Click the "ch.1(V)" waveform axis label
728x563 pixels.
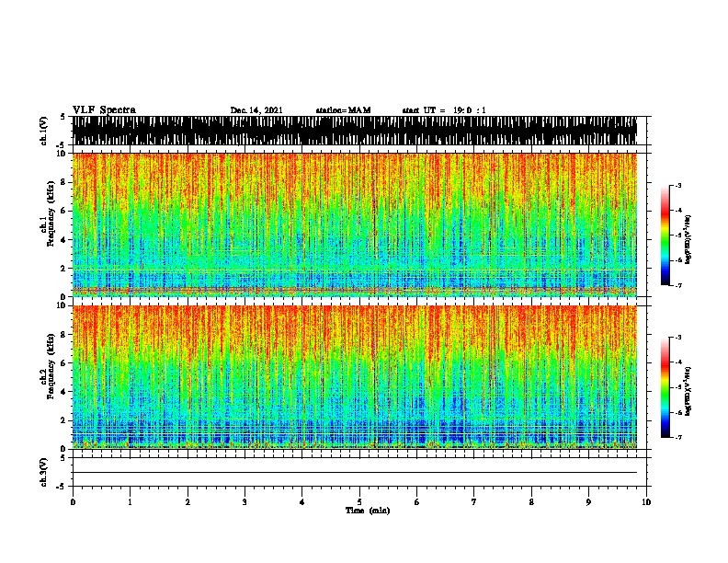(44, 131)
